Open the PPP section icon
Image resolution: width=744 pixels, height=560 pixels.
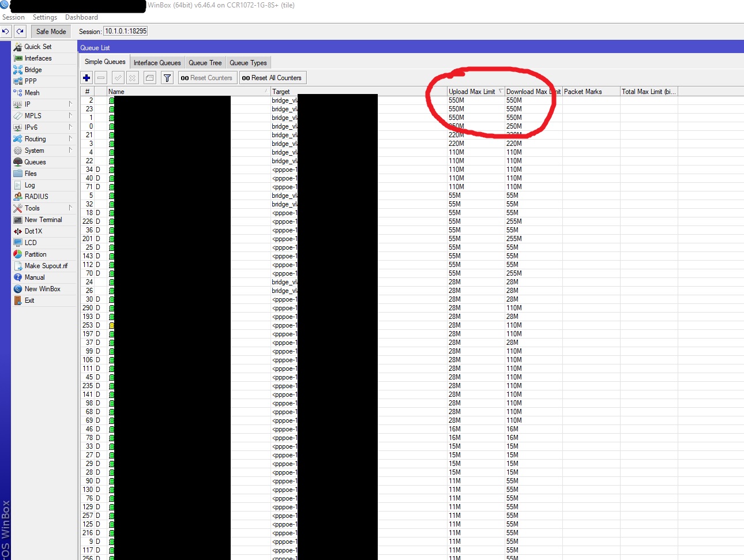(x=18, y=81)
